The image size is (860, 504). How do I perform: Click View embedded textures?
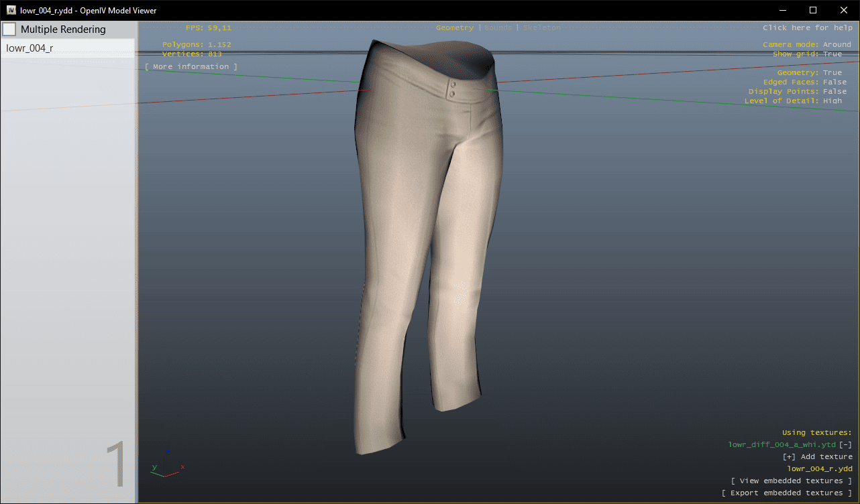(x=791, y=481)
